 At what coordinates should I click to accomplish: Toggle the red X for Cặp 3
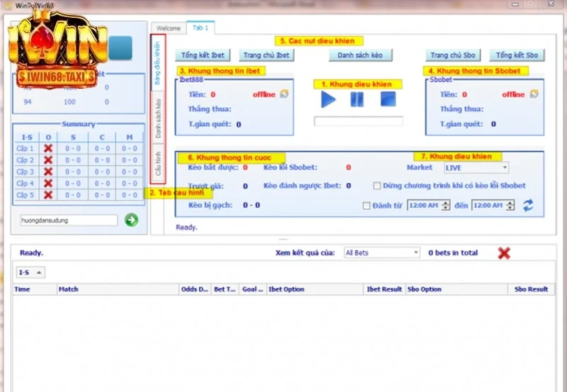[48, 172]
